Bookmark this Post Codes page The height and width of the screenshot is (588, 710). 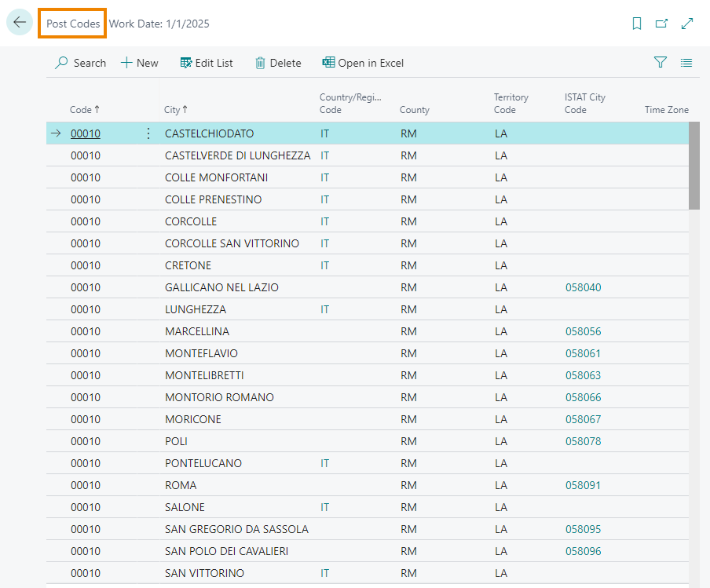(637, 24)
